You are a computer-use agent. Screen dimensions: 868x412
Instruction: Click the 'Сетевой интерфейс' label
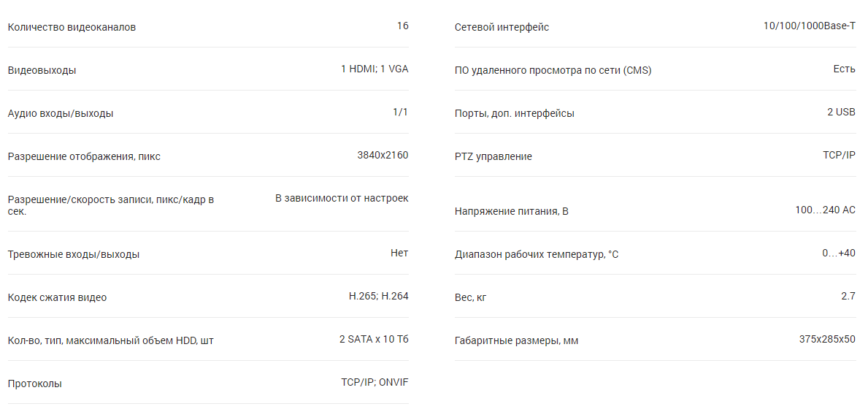coord(502,27)
